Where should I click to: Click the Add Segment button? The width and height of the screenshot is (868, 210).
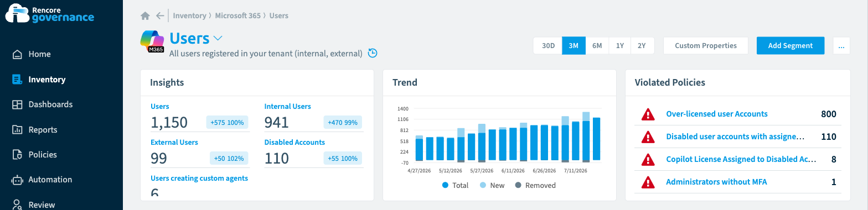coord(790,46)
